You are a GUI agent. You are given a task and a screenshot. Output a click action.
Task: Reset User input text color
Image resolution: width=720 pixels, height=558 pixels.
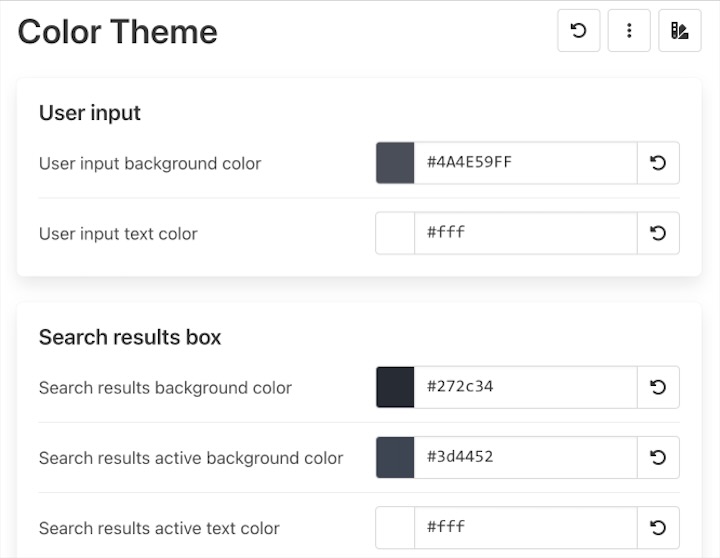point(658,233)
